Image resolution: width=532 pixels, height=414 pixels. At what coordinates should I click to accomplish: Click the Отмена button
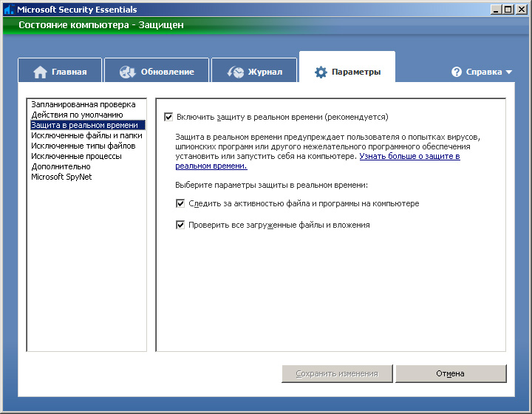pos(451,373)
